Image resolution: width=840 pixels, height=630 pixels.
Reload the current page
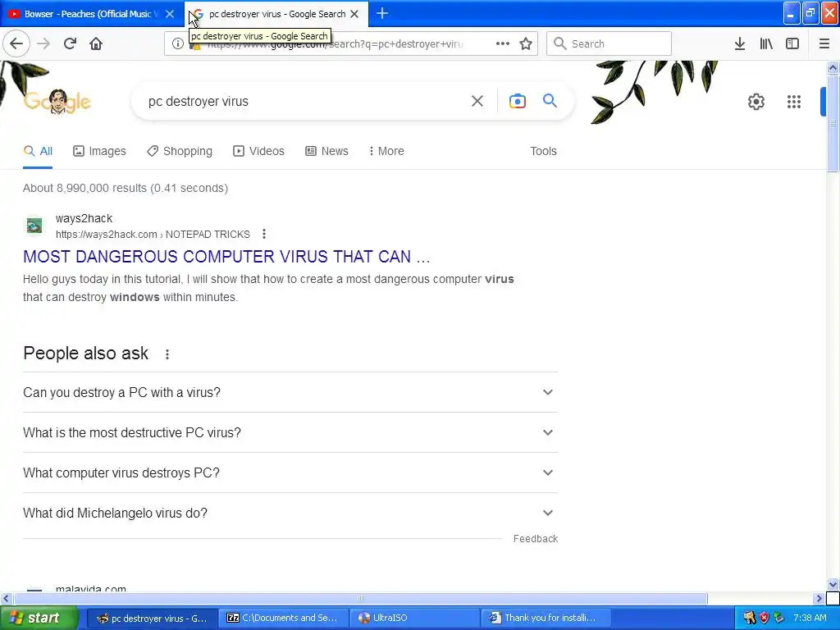70,43
